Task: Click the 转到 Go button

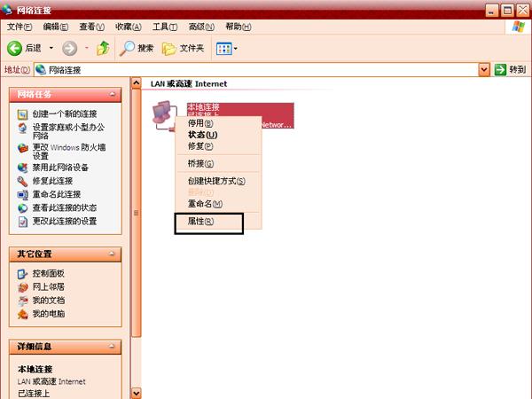Action: [511, 69]
